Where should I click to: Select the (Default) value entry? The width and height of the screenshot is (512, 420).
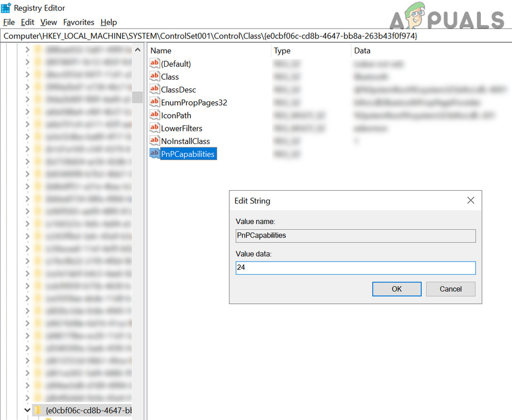176,63
